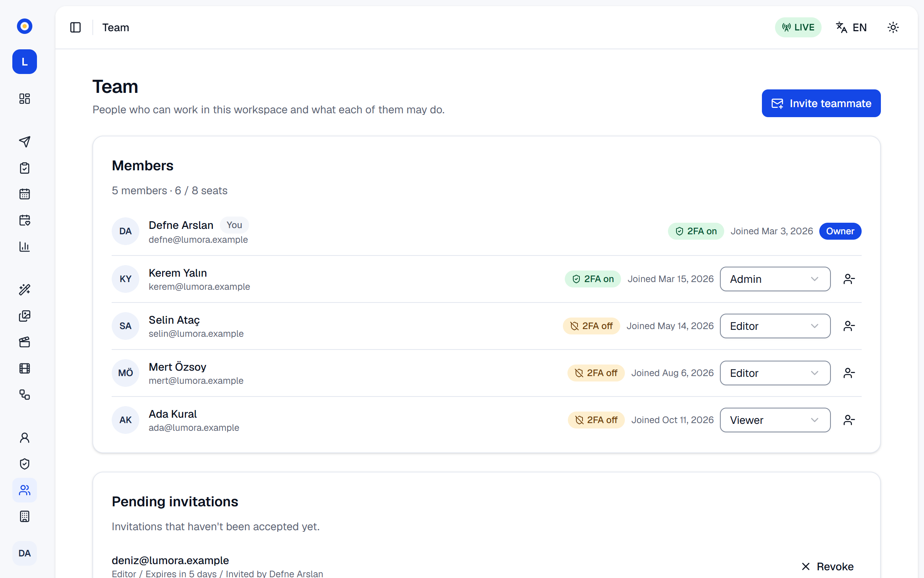
Task: Click Defne Arslan's 2FA on badge
Action: pyautogui.click(x=696, y=231)
